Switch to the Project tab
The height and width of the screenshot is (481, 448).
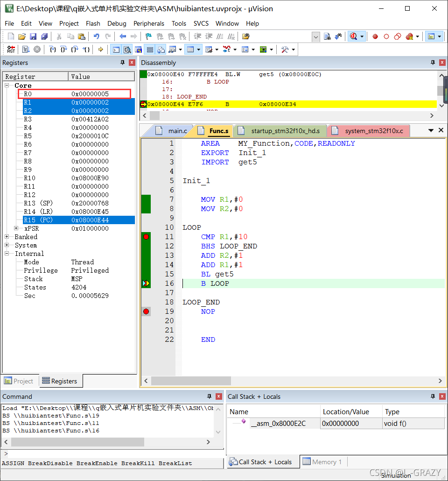(x=19, y=381)
